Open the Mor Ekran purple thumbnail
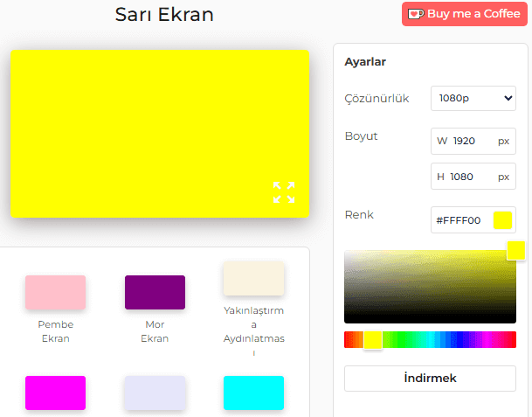The image size is (532, 417). click(x=155, y=292)
